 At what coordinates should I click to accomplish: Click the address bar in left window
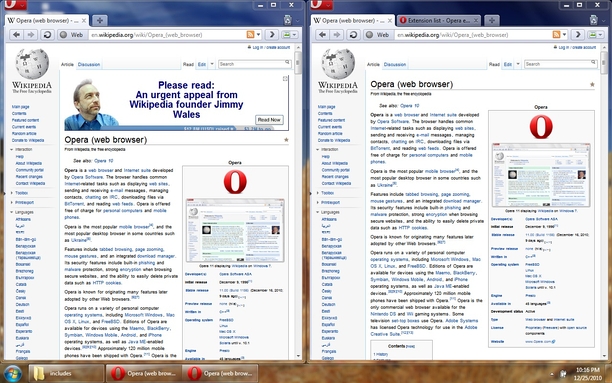pos(167,35)
